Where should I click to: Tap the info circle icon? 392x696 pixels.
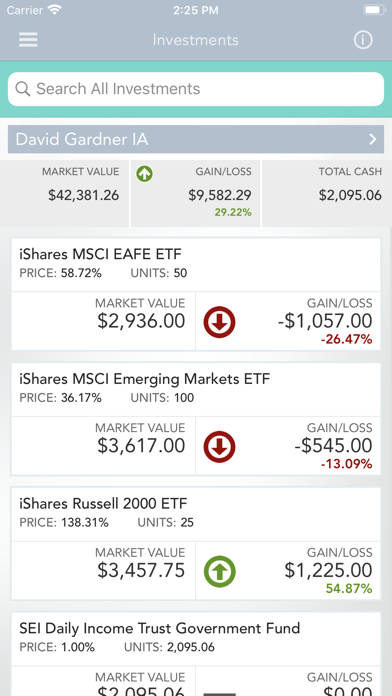tap(363, 40)
